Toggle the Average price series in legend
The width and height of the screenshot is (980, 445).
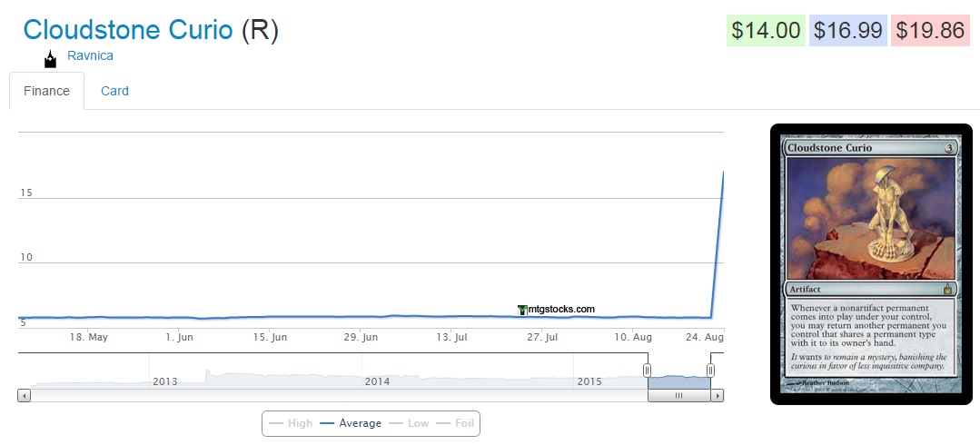tap(351, 423)
